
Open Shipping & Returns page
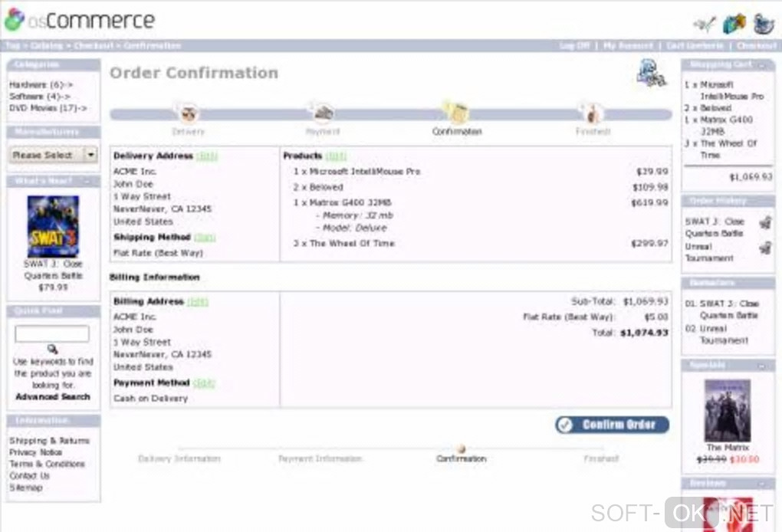[49, 441]
